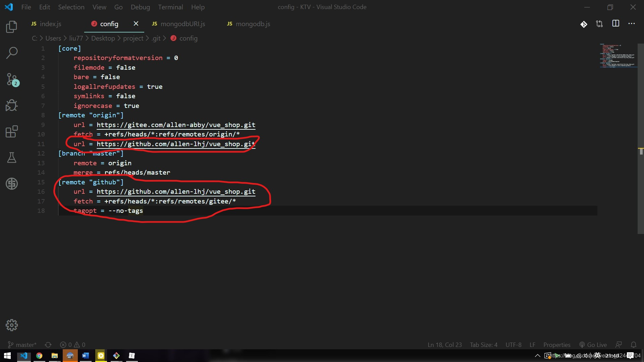The image size is (644, 362).
Task: Synchronize changes via status bar sync icon
Action: click(48, 345)
